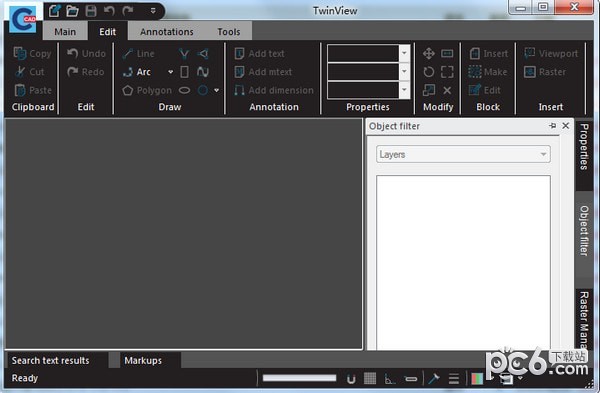This screenshot has height=393, width=600.
Task: Open the Layers dropdown in Object filter
Action: pyautogui.click(x=463, y=154)
